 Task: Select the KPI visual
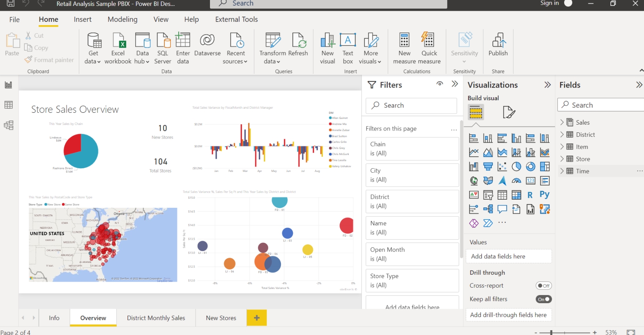tap(474, 195)
